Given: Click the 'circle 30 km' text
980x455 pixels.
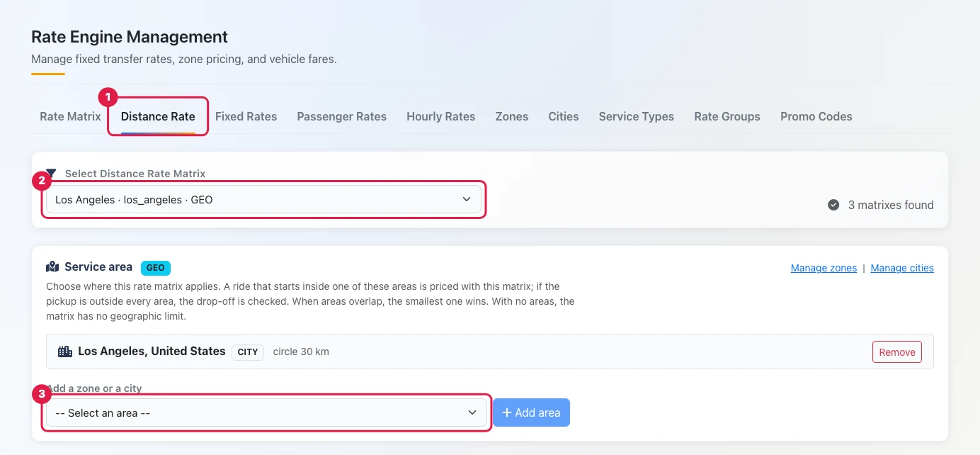Looking at the screenshot, I should point(301,352).
